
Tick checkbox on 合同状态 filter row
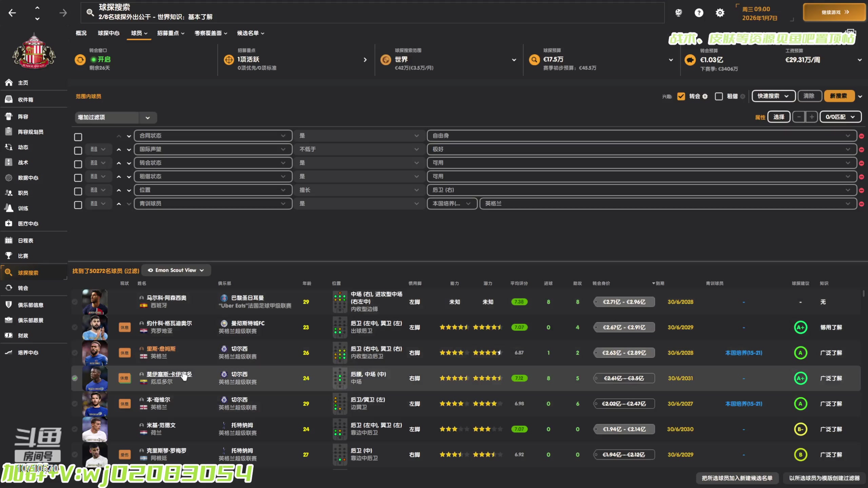click(x=78, y=137)
